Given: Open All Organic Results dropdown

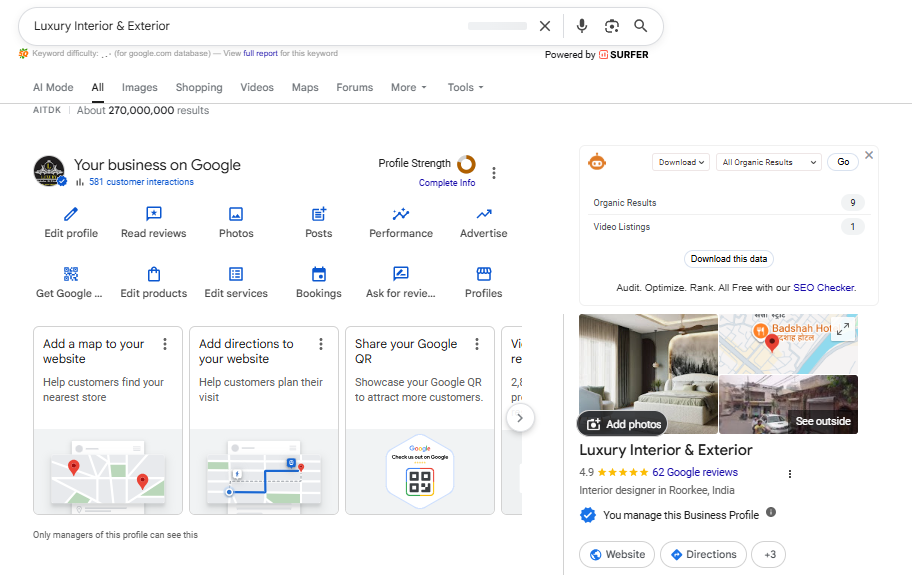Looking at the screenshot, I should tap(769, 162).
